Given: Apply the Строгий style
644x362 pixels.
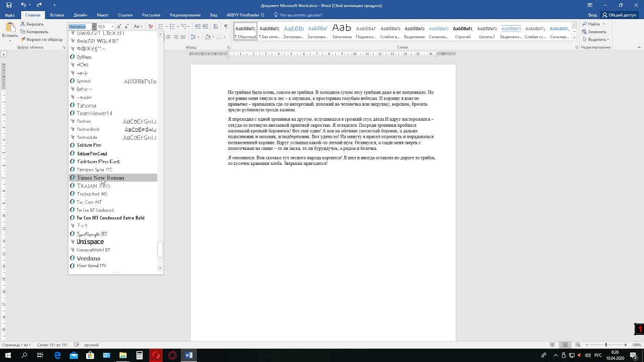Looking at the screenshot, I should [462, 32].
